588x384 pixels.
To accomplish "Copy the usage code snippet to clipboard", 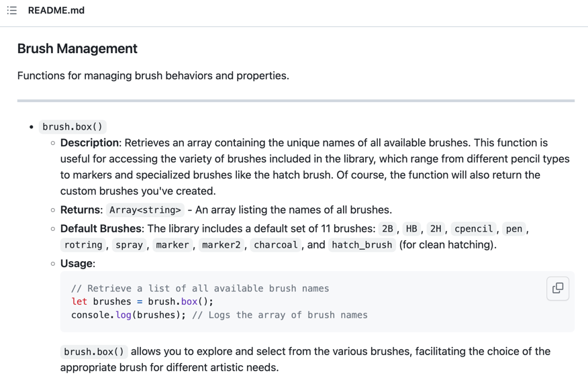I will 558,288.
